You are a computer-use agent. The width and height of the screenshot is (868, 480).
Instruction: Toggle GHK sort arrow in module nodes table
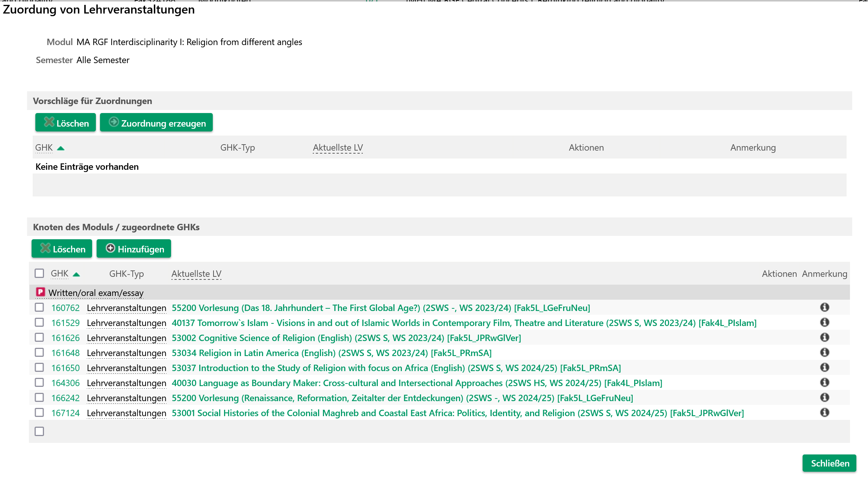[x=76, y=274]
